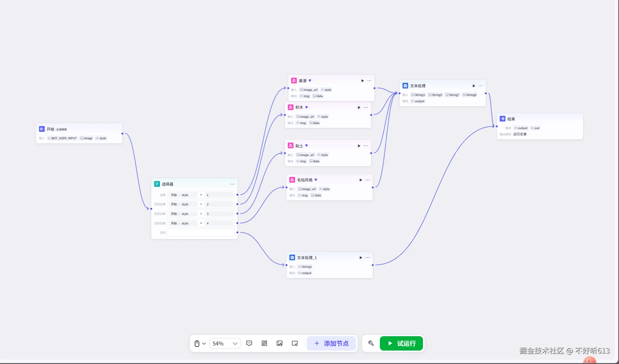Select the condition value field containing 4
619x364 pixels.
pos(219,223)
